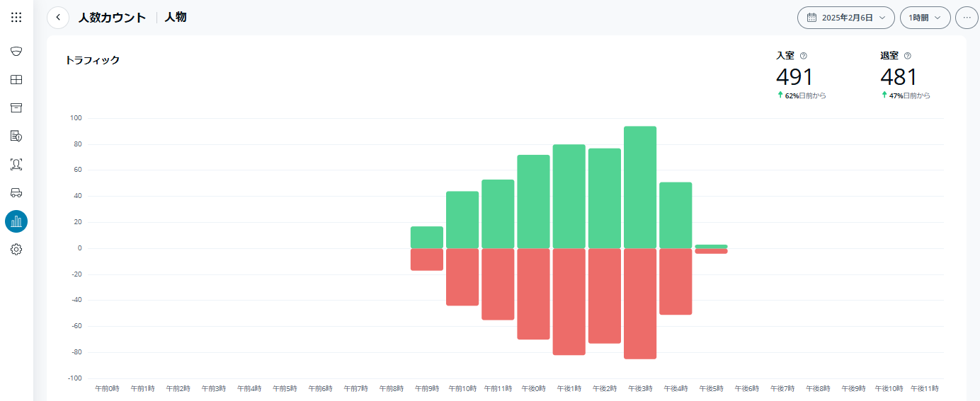This screenshot has width=980, height=401.
Task: Click the red bar at 午後4時
Action: [676, 281]
